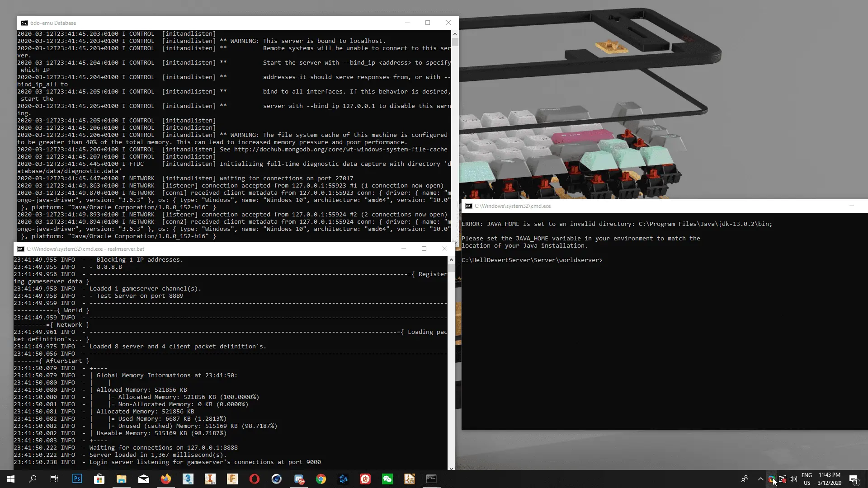The height and width of the screenshot is (488, 868).
Task: Open system menu icon of realmserver.bat window
Action: [x=21, y=249]
